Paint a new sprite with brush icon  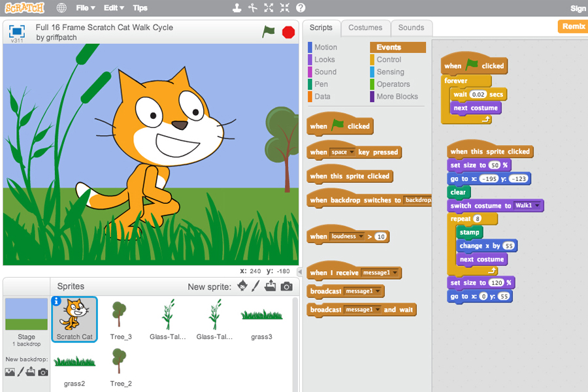[x=255, y=286]
